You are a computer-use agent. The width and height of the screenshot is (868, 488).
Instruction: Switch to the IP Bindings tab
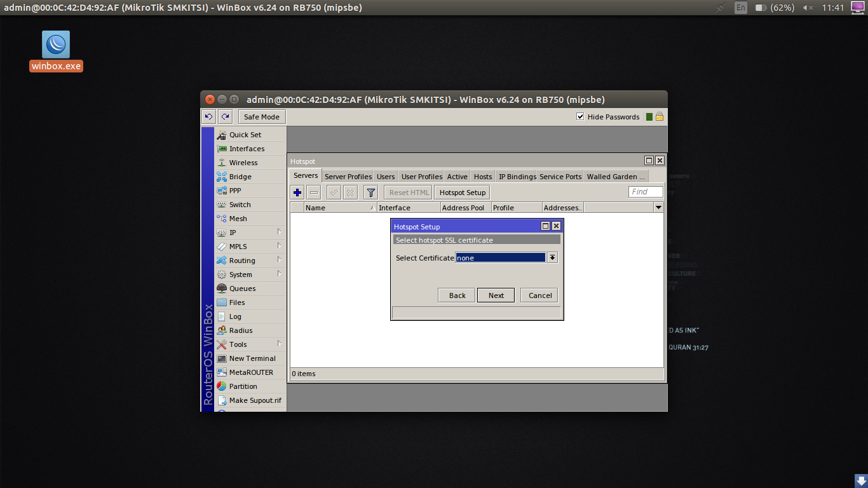[517, 177]
